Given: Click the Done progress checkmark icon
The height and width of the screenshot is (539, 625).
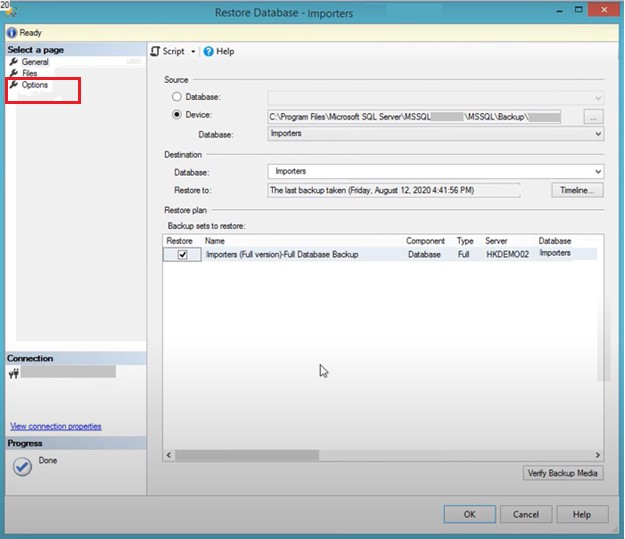Looking at the screenshot, I should (x=22, y=466).
